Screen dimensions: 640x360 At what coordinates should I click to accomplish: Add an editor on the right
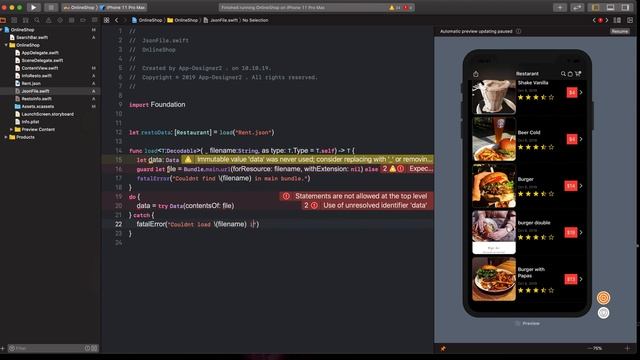coord(630,20)
